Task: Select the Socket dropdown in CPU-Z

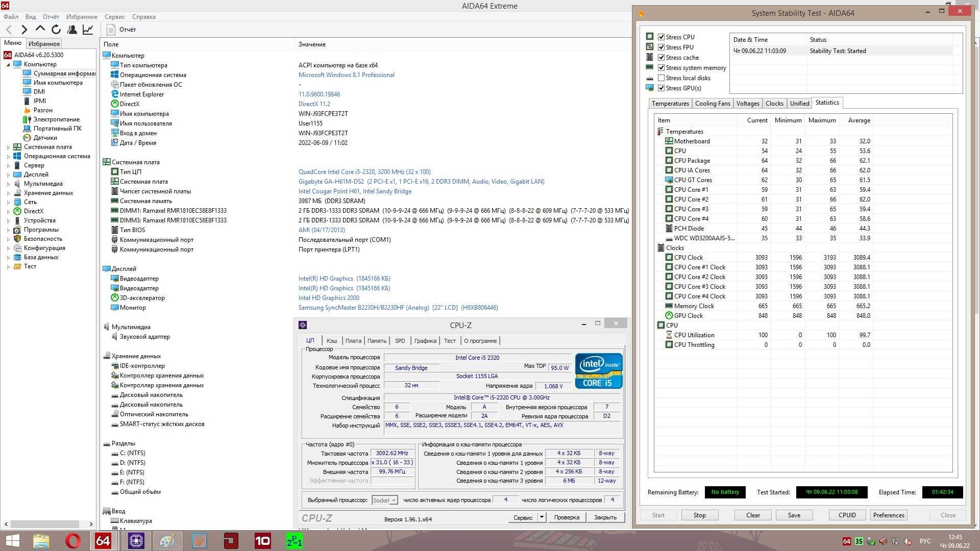Action: [x=384, y=500]
